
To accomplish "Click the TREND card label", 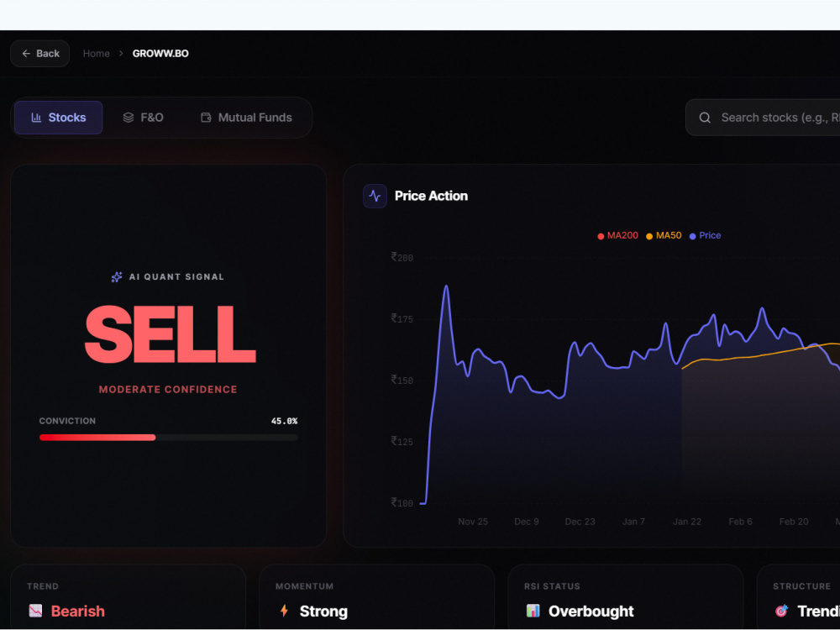I will 43,586.
